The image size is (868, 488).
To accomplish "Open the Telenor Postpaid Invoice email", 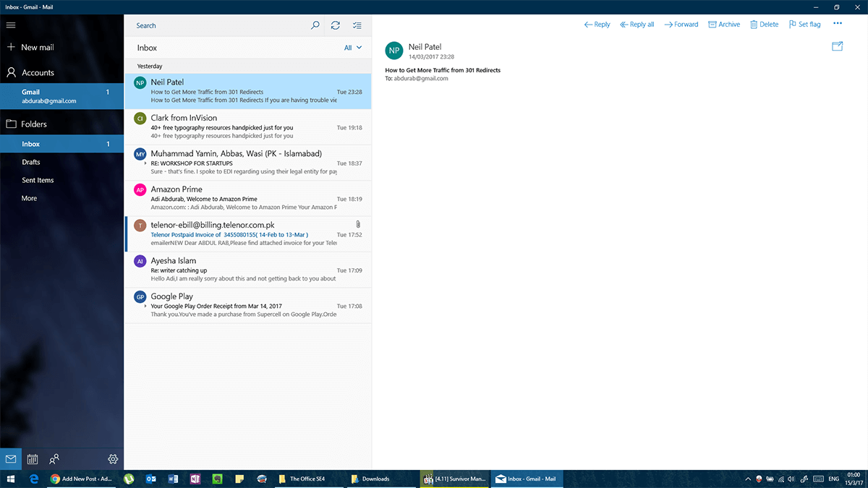I will click(x=248, y=234).
